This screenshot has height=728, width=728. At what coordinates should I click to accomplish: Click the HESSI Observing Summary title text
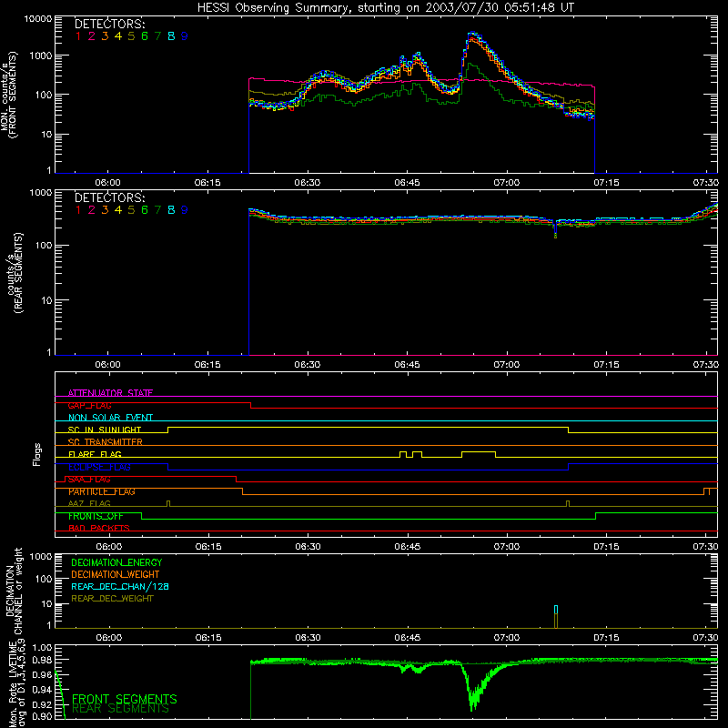pos(385,7)
